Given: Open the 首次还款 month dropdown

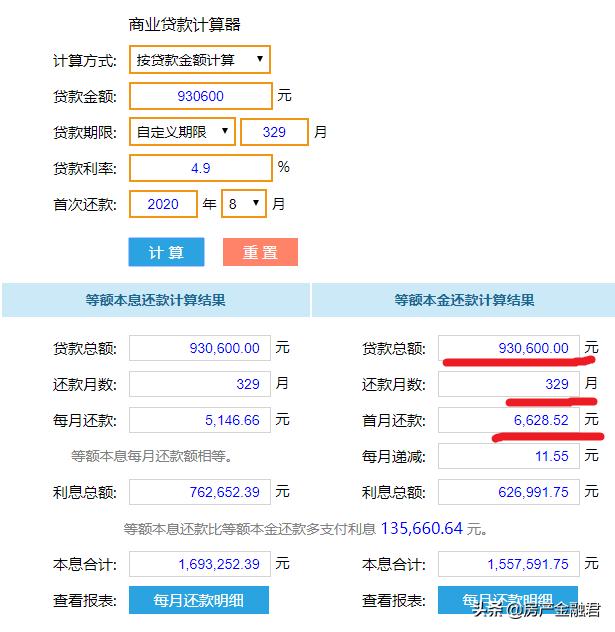Looking at the screenshot, I should pyautogui.click(x=244, y=204).
